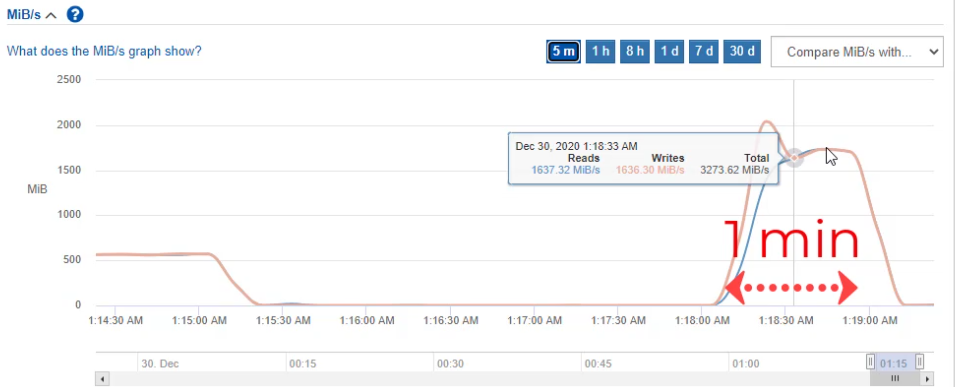Click the 1:15:00 AM axis label
The height and width of the screenshot is (387, 955).
point(199,320)
